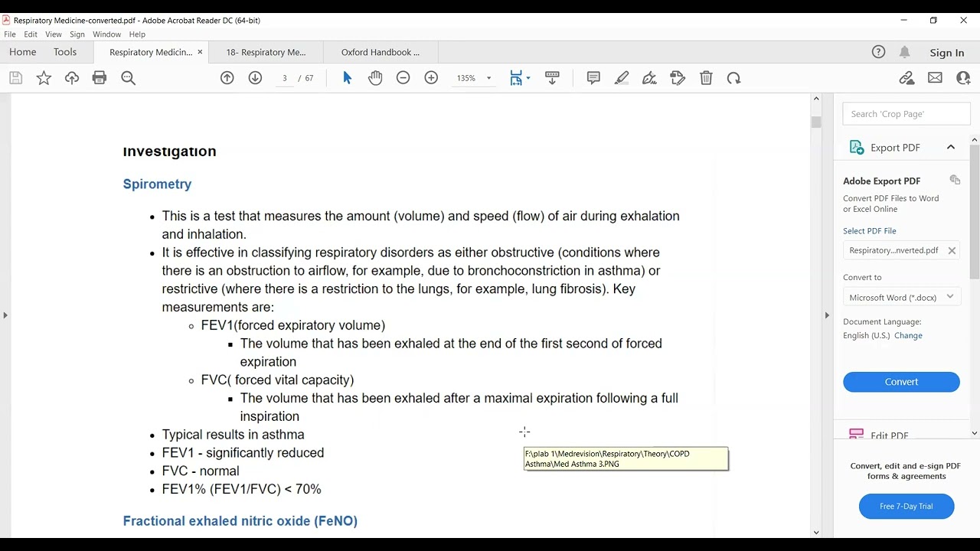Image resolution: width=980 pixels, height=551 pixels.
Task: Go to previous page arrow
Action: [227, 78]
